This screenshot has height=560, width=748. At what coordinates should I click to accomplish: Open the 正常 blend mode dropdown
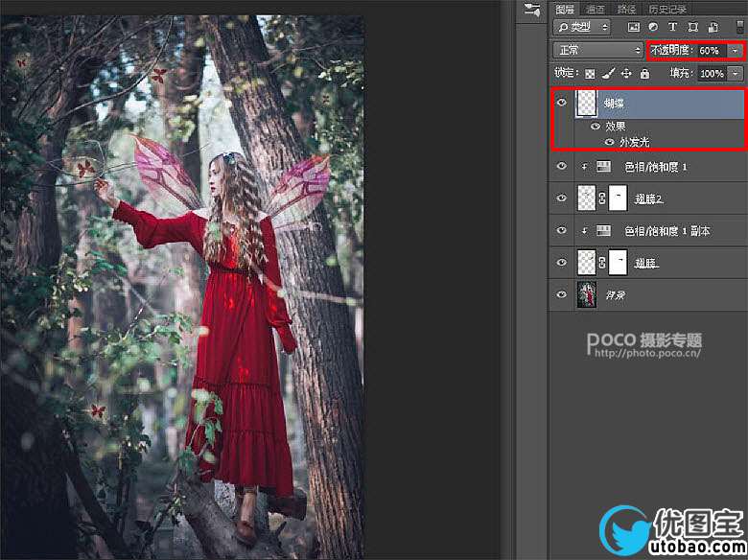[x=597, y=50]
